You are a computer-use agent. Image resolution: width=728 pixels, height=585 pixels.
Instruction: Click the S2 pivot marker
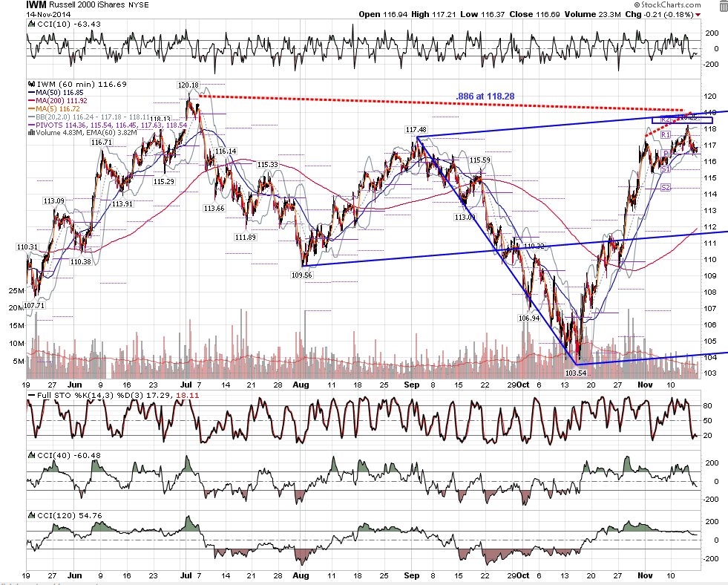point(666,188)
